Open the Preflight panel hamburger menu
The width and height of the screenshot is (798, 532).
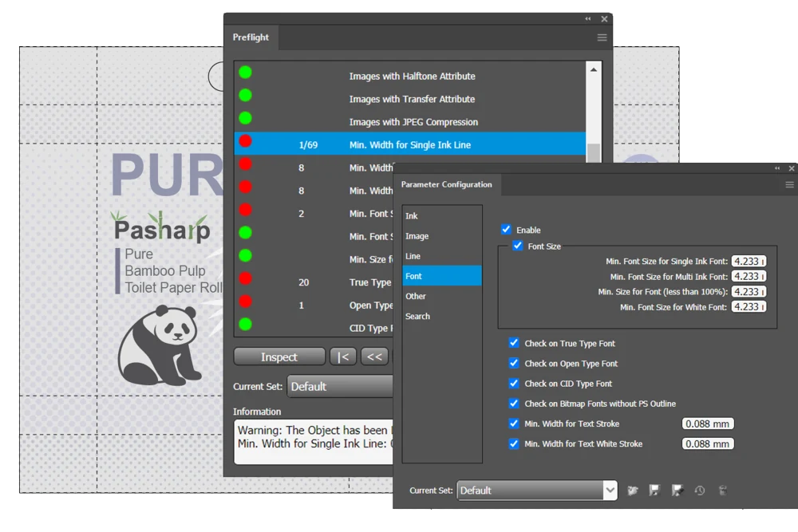(602, 37)
